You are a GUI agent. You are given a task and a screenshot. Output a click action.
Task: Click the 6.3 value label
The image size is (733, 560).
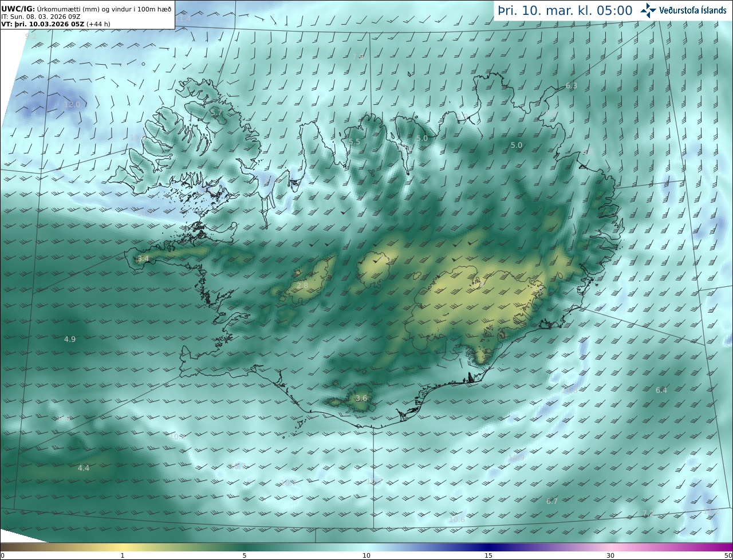coord(572,86)
